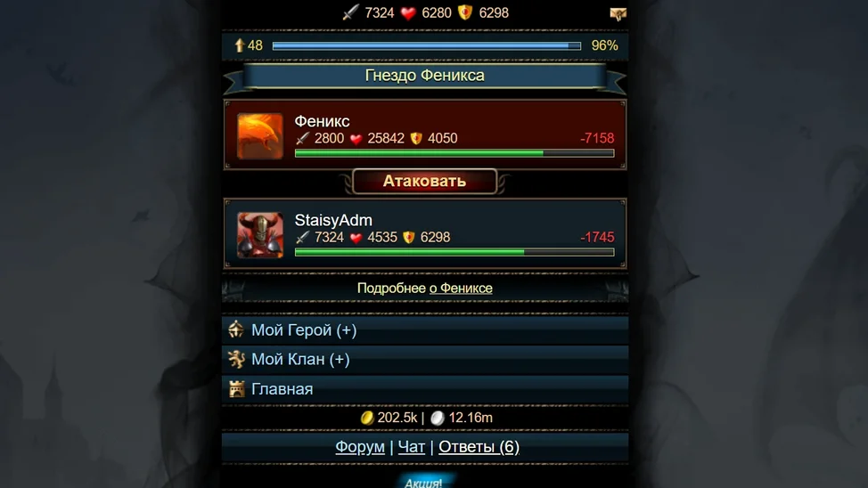Click the helmet icon beside Мой Герой
Screen dimensions: 868x488
click(236, 329)
